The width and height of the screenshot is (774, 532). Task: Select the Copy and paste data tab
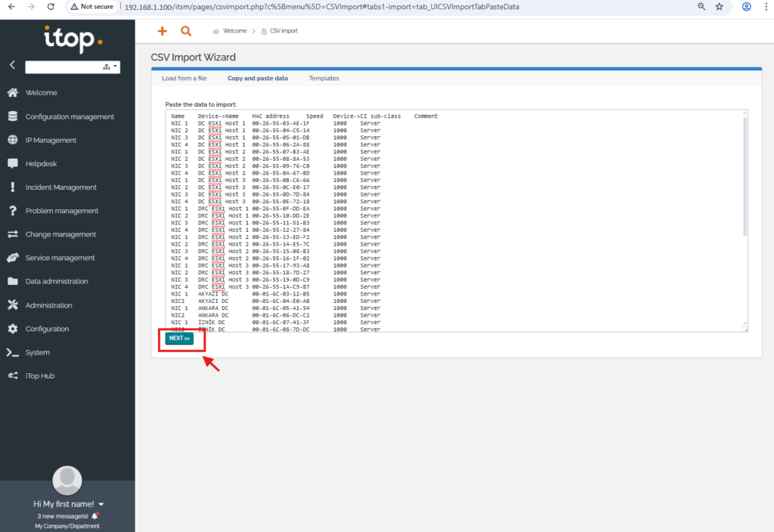click(x=257, y=79)
